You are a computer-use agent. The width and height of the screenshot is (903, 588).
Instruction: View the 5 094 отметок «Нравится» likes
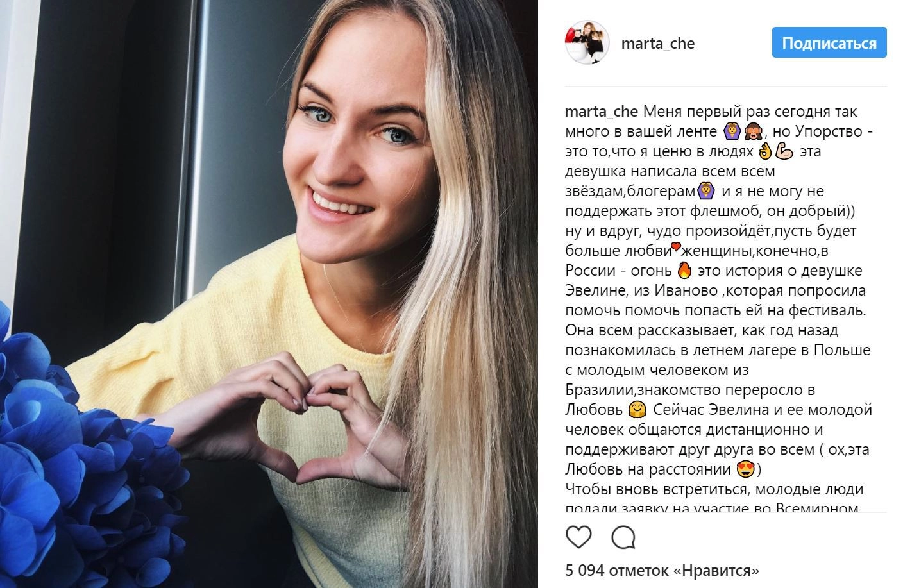662,569
